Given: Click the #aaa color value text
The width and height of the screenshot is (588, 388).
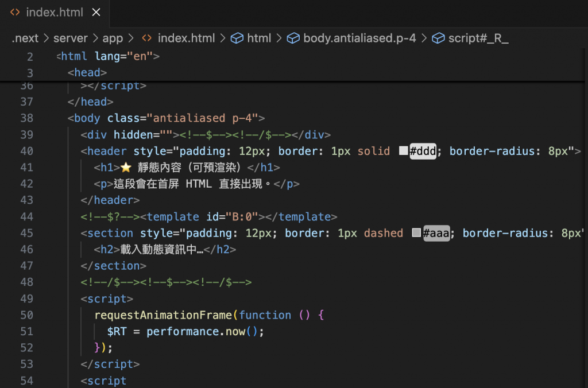Looking at the screenshot, I should coord(436,233).
